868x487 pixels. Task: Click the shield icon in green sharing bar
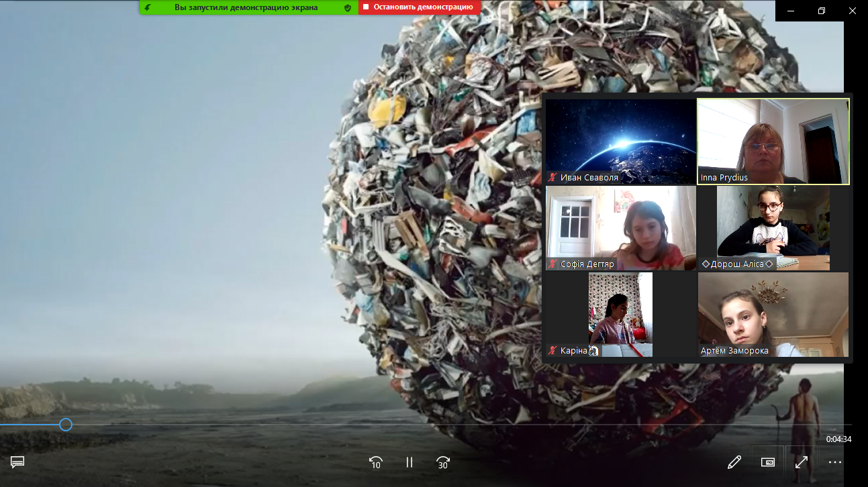coord(348,7)
